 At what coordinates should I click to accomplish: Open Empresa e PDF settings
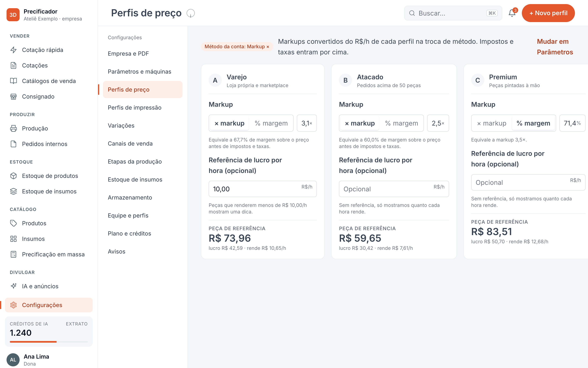click(x=143, y=54)
